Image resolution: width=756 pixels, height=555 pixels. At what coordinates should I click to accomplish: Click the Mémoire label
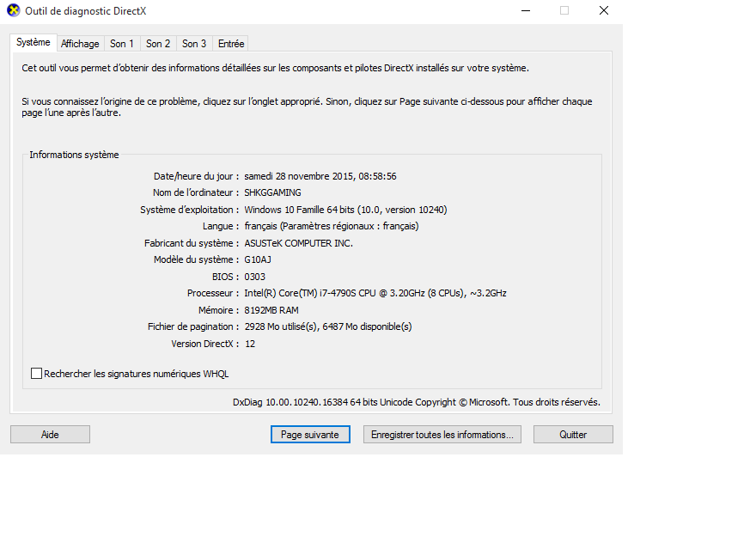click(218, 310)
